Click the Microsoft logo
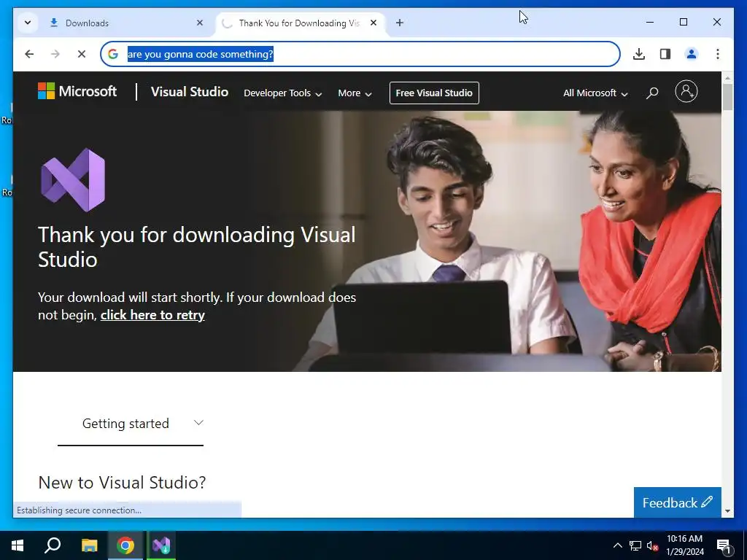 77,91
